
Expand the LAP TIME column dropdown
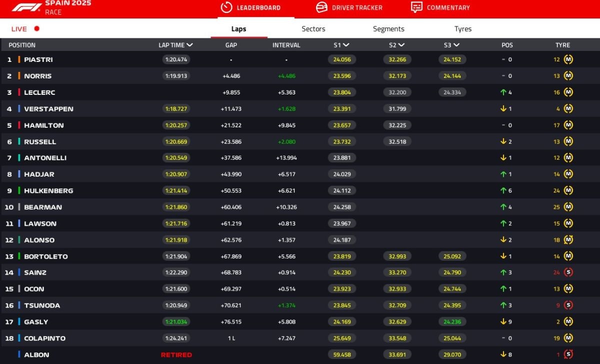click(190, 45)
